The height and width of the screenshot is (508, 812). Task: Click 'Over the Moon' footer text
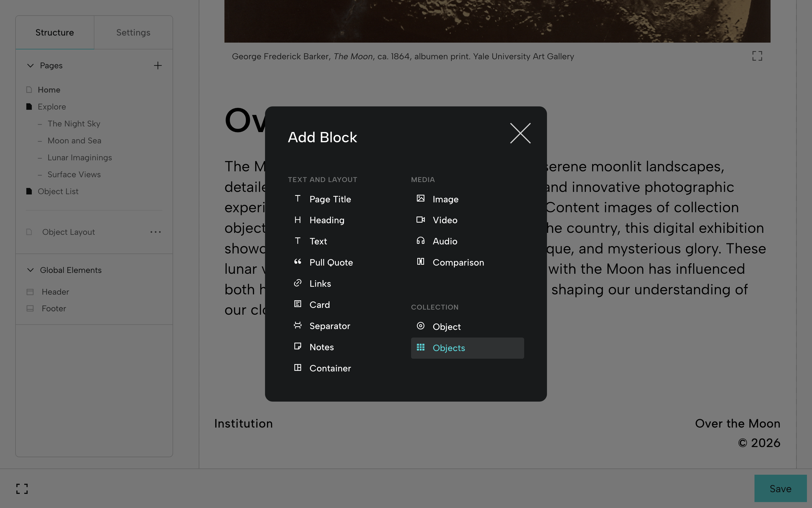coord(738,423)
